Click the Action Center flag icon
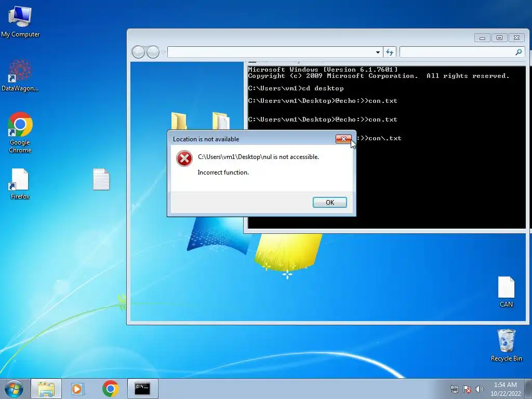532x399 pixels. pyautogui.click(x=467, y=389)
